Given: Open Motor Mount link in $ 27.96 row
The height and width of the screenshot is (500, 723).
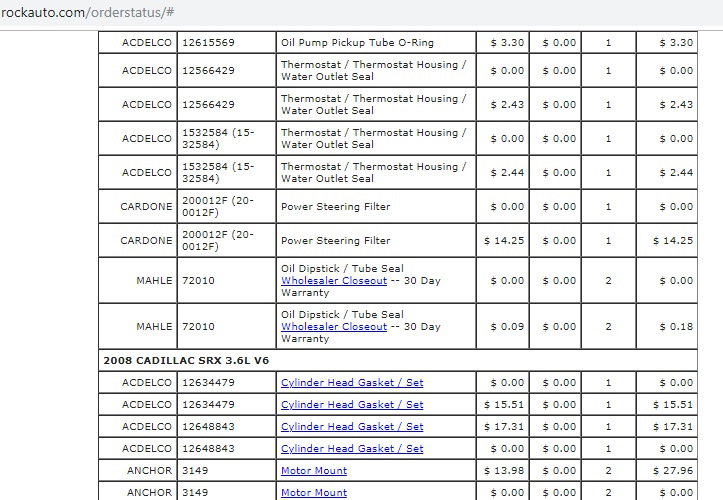Looking at the screenshot, I should click(x=314, y=470).
